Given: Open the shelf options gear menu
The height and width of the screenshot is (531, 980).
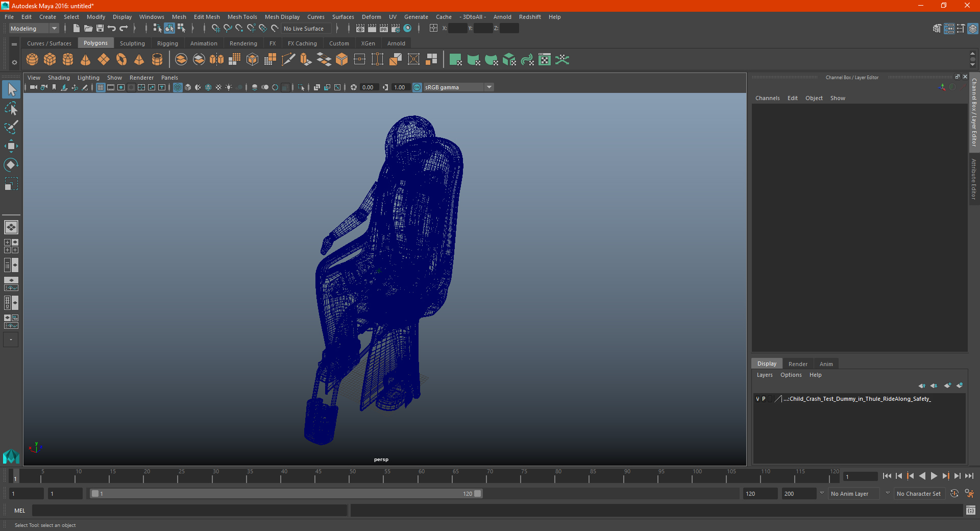Looking at the screenshot, I should pyautogui.click(x=14, y=63).
